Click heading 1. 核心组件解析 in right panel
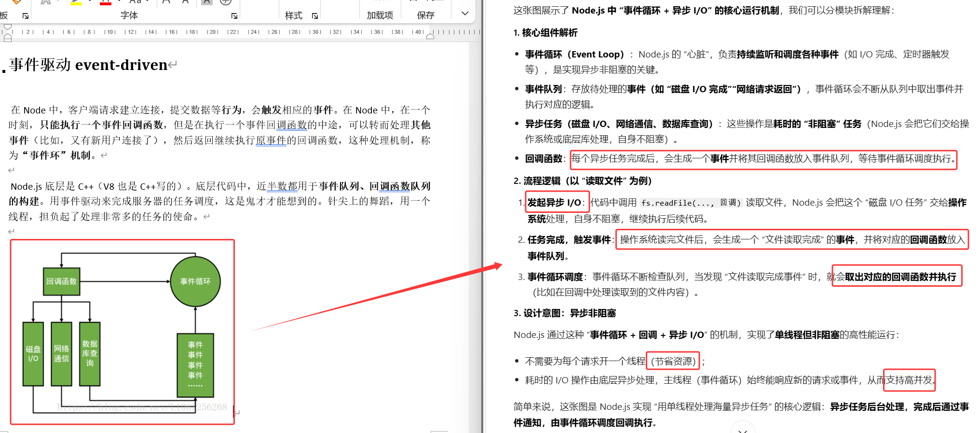 (x=545, y=33)
